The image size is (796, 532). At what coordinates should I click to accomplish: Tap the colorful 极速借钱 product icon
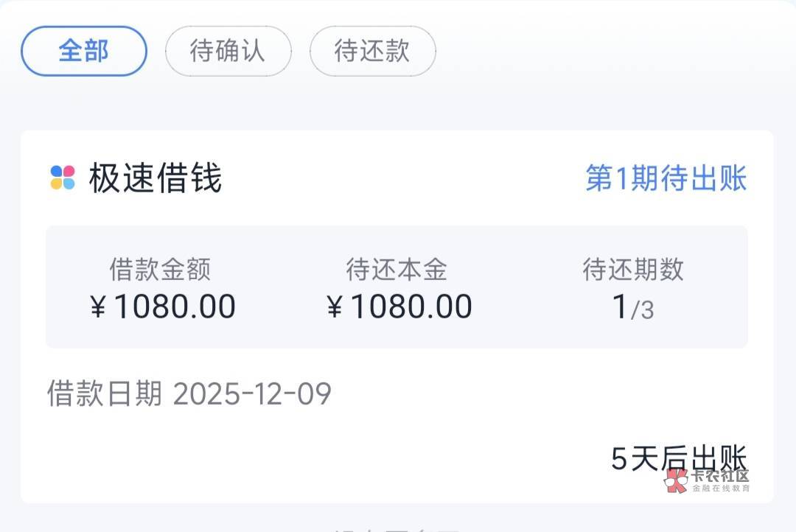(63, 178)
